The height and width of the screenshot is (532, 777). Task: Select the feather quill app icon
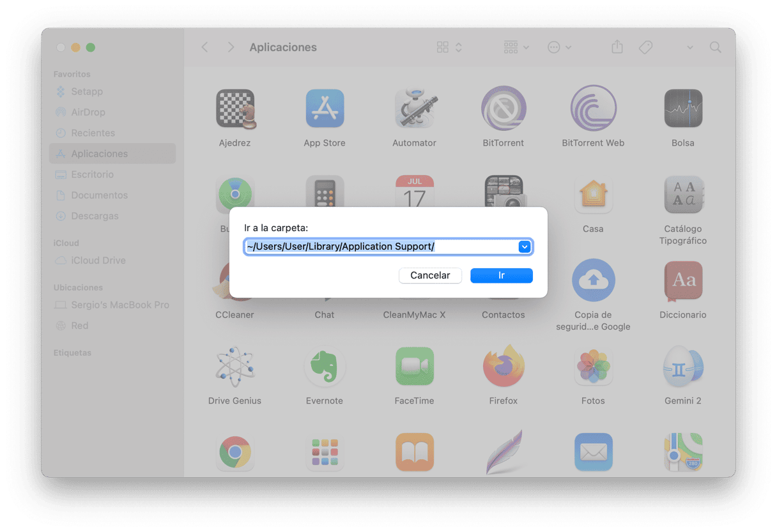click(x=504, y=452)
